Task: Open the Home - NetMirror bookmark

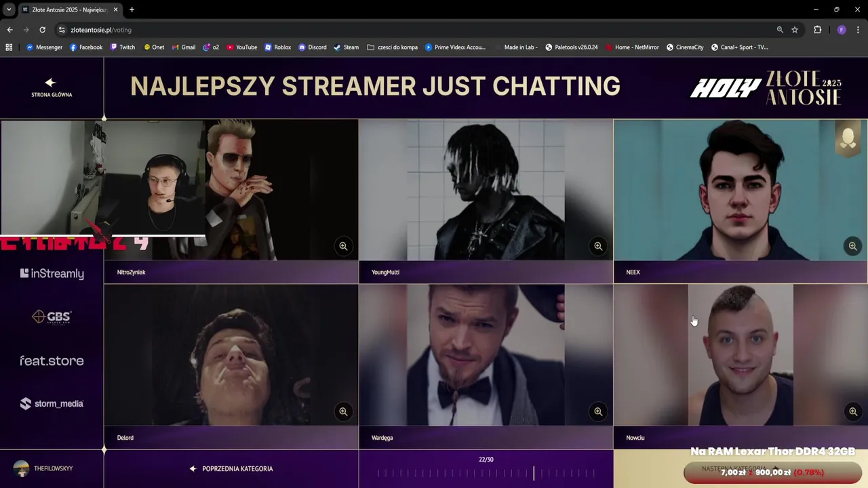Action: [632, 47]
